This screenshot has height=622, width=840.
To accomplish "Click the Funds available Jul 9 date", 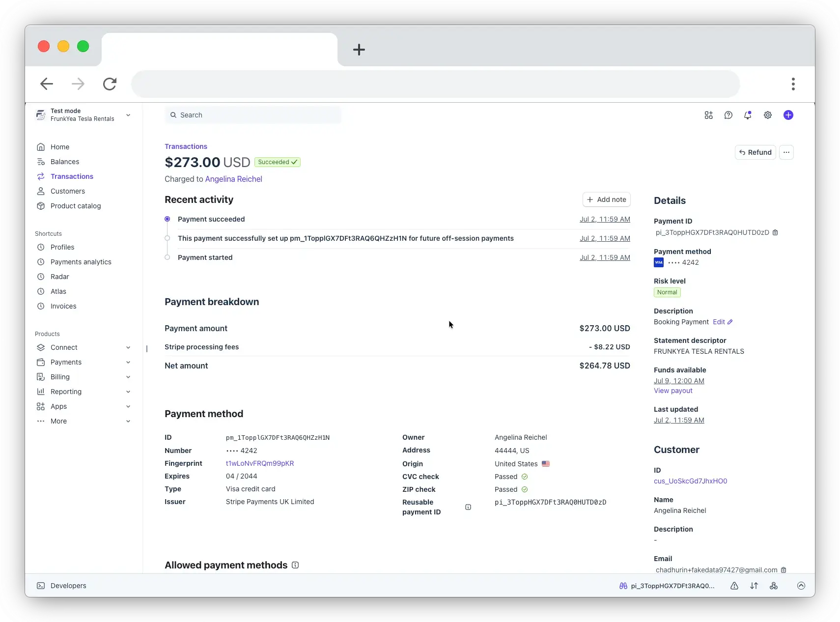I will click(679, 381).
